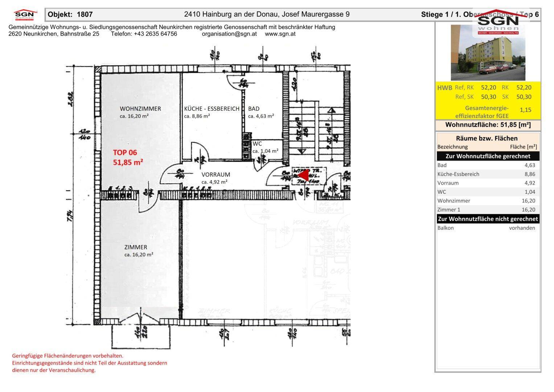The height and width of the screenshot is (392, 554).
Task: Select the BAD room label
Action: pos(254,109)
